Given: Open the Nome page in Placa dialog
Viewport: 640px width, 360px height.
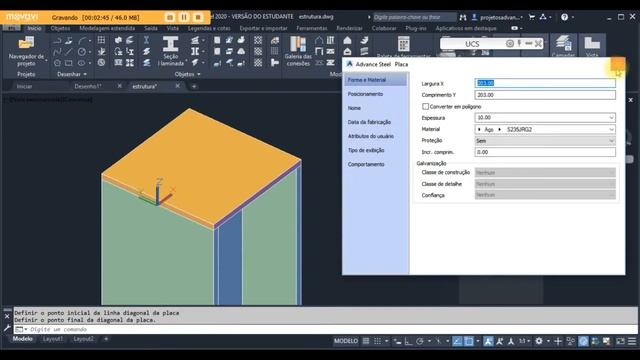Looking at the screenshot, I should (354, 108).
